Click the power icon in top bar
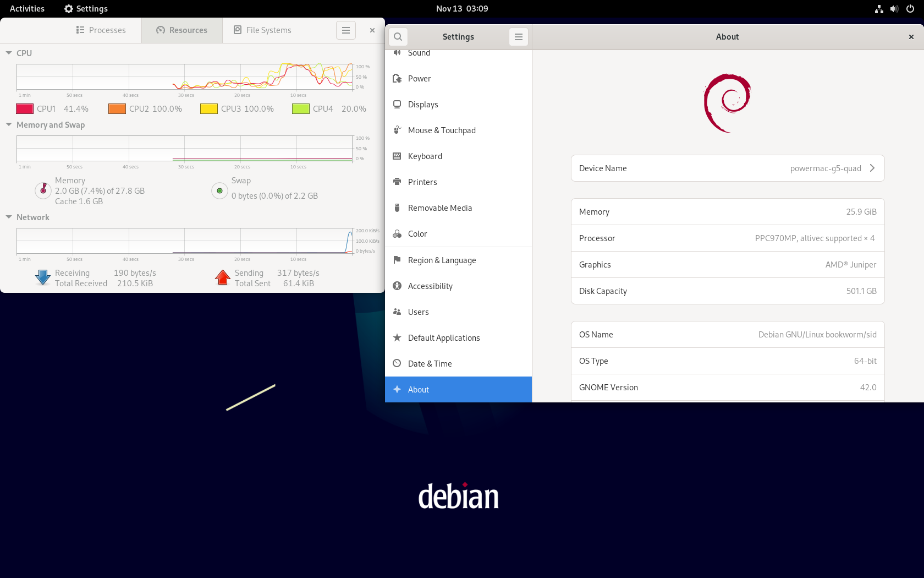This screenshot has width=924, height=578. pos(910,9)
